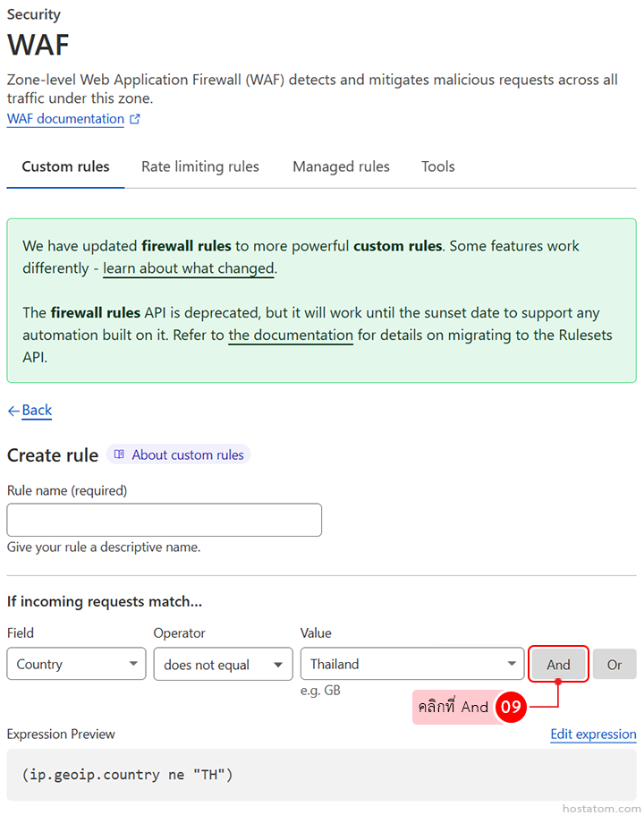Follow the learn about what changed link

pyautogui.click(x=188, y=268)
